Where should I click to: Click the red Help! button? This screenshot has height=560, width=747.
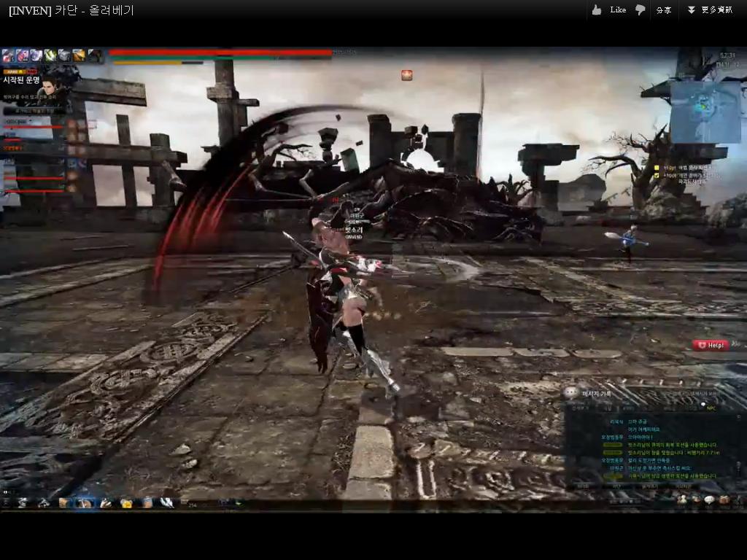pyautogui.click(x=711, y=345)
